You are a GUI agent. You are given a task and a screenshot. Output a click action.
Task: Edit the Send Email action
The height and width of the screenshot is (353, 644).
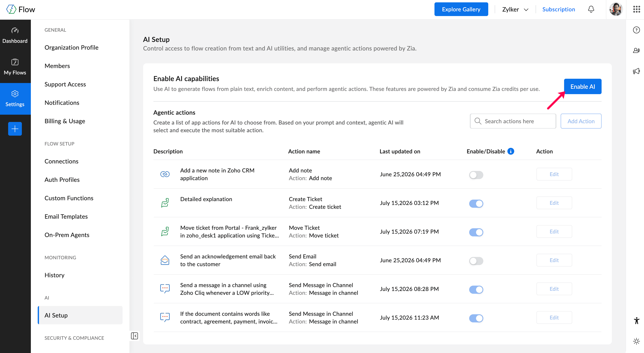(x=554, y=260)
